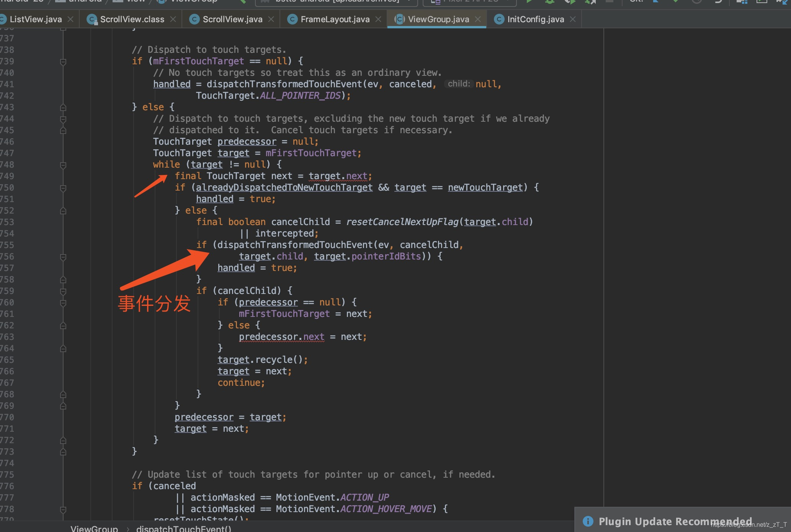Click the '// Dispatch to touch targets.' comment
Screen dimensions: 791x532
point(209,50)
